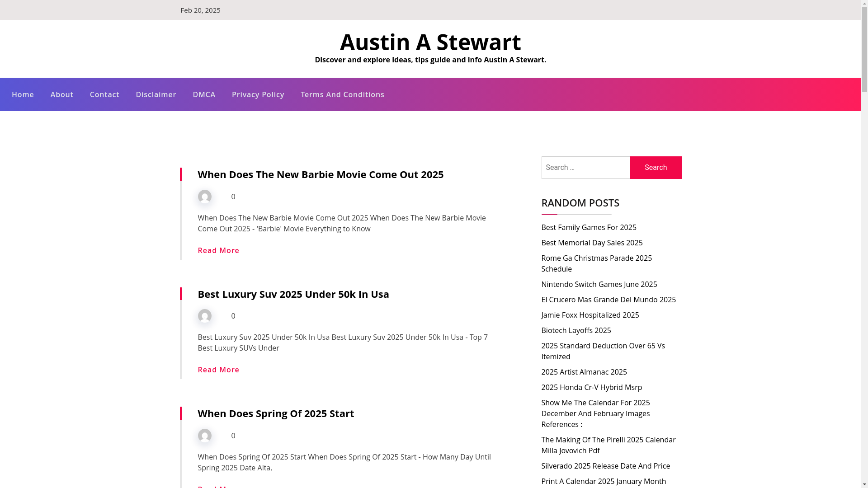Open the Disclaimer page
The height and width of the screenshot is (488, 868).
(x=156, y=94)
